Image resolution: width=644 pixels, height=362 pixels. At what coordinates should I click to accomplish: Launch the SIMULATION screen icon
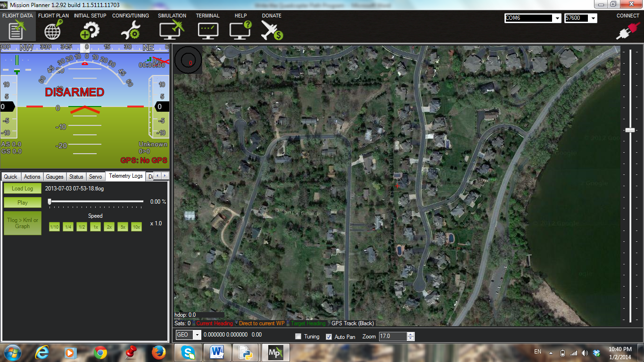[171, 30]
